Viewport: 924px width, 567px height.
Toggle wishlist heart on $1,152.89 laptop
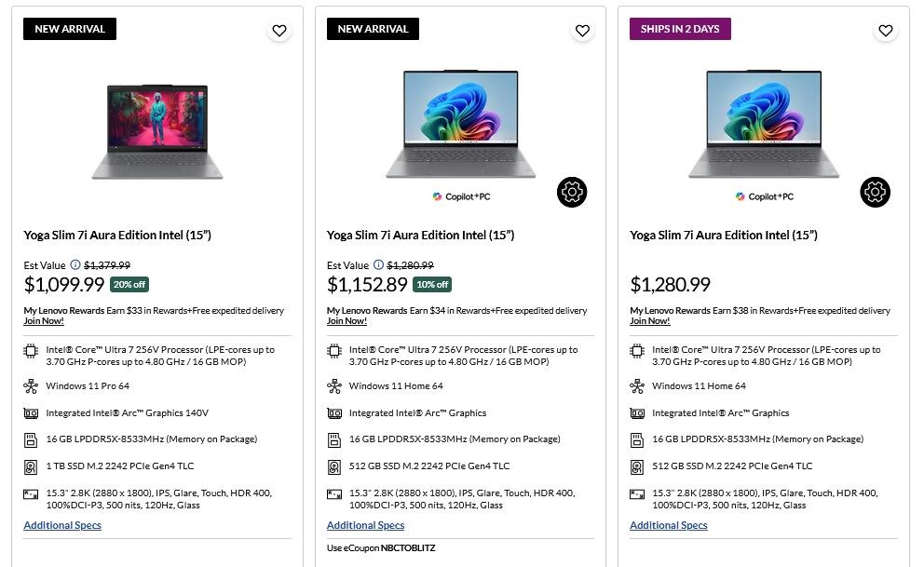click(x=582, y=31)
